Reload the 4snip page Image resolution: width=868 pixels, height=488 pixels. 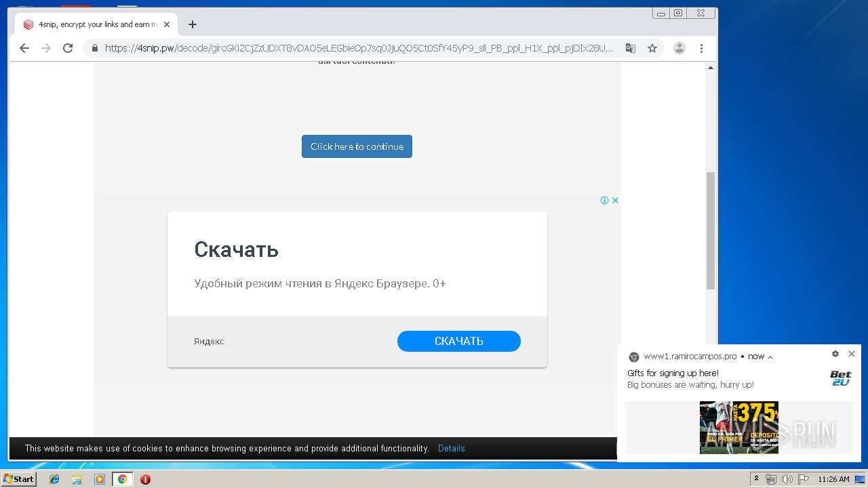68,48
